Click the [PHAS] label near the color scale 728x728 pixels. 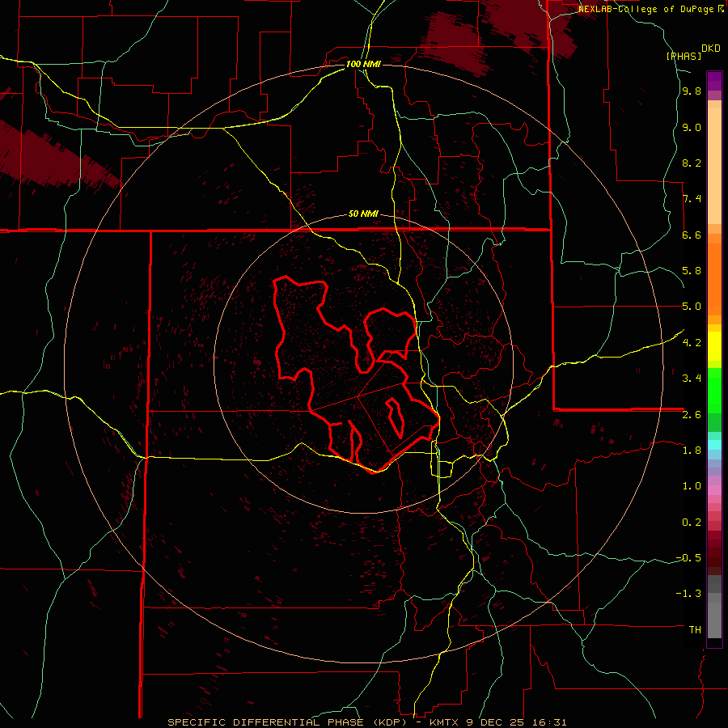click(684, 56)
